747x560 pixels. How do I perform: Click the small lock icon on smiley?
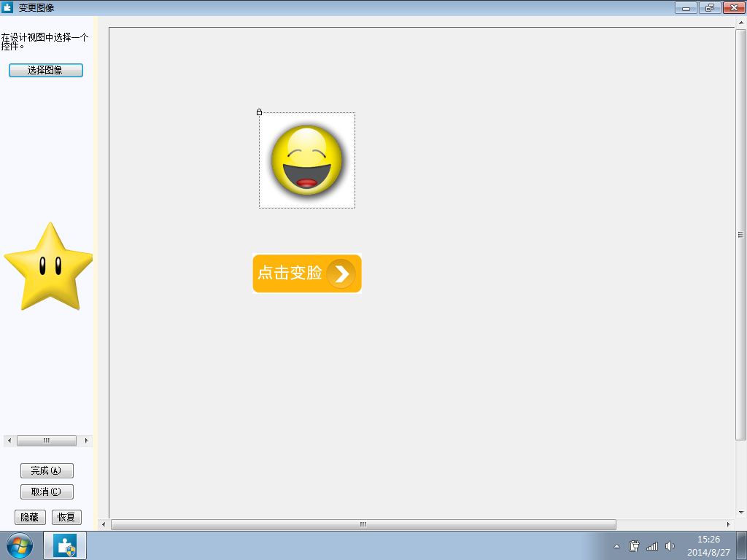tap(259, 112)
